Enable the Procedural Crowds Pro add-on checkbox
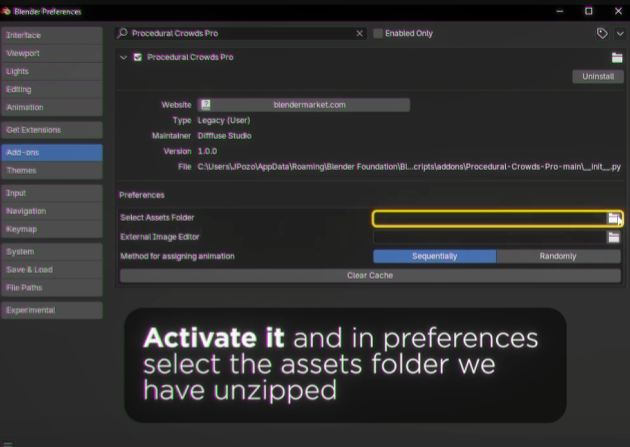The image size is (630, 447). [x=138, y=57]
